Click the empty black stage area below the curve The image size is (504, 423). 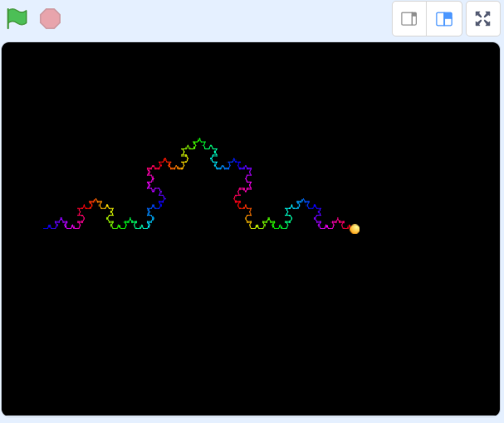tap(249, 332)
